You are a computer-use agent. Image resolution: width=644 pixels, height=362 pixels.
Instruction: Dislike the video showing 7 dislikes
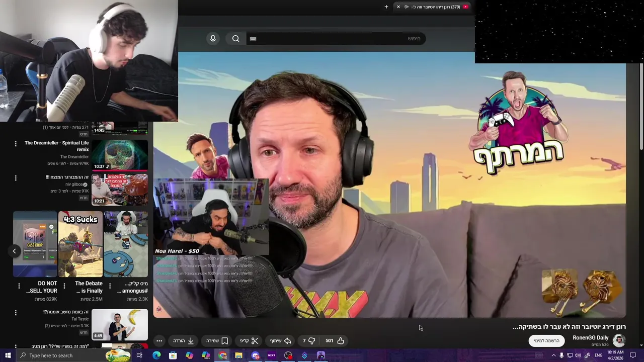coord(307,341)
